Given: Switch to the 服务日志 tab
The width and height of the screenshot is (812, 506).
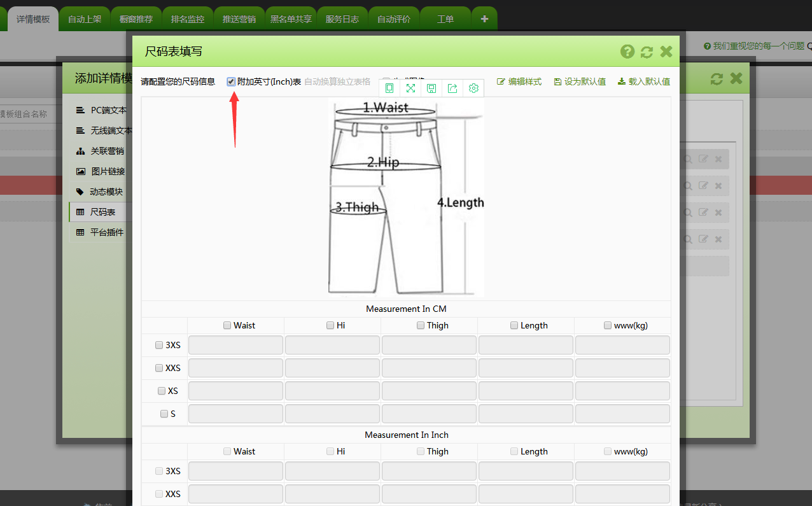Looking at the screenshot, I should [x=342, y=19].
